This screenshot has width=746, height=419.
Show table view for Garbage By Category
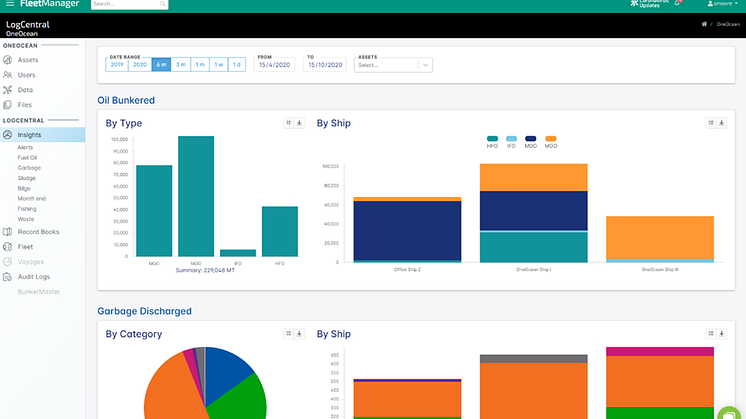pos(288,334)
